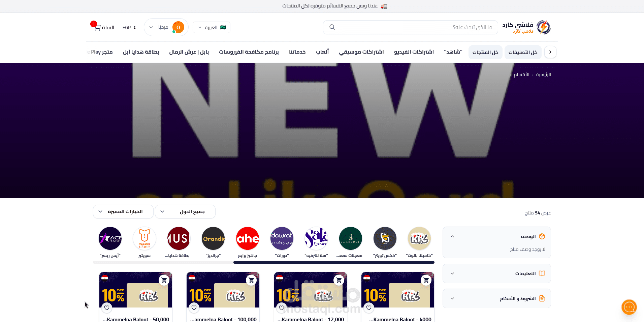Click the brand carousel horizontal scrollbar
Screen dimensions: 644x322
(334, 262)
